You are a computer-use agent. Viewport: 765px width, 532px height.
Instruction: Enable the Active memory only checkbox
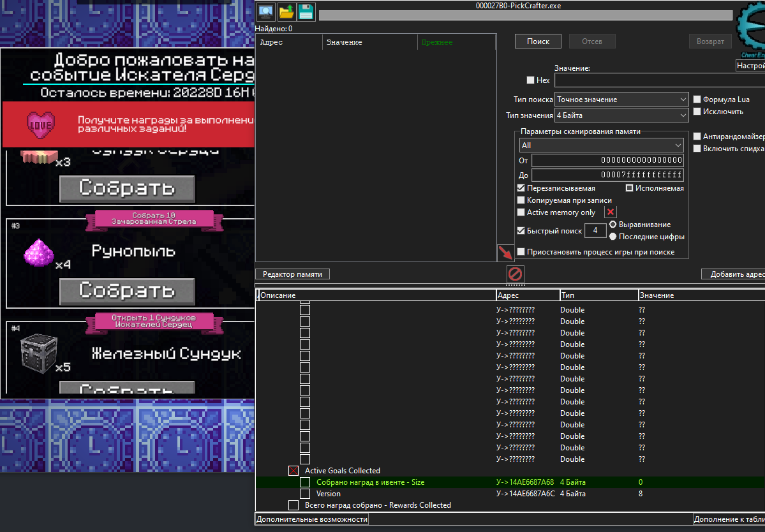(x=521, y=212)
